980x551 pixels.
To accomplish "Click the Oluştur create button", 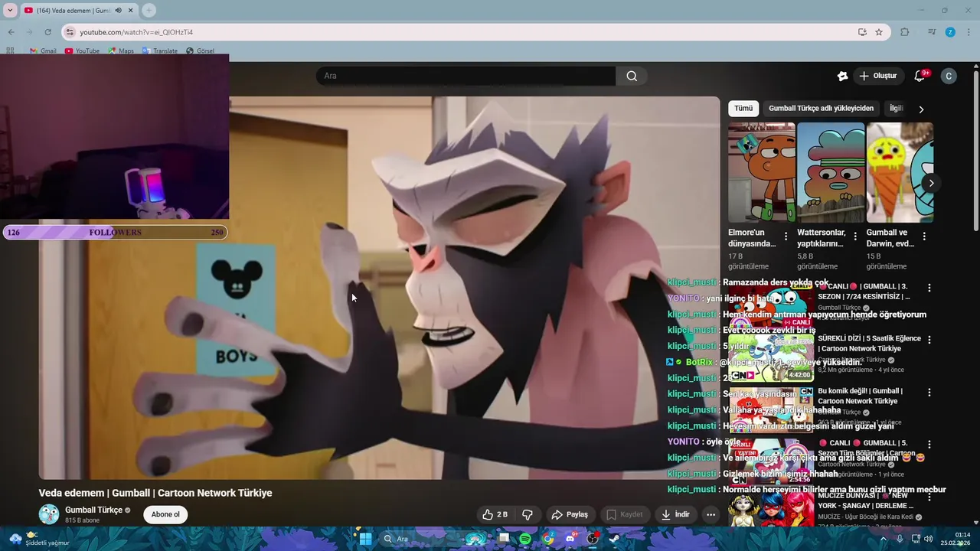I will 877,76.
